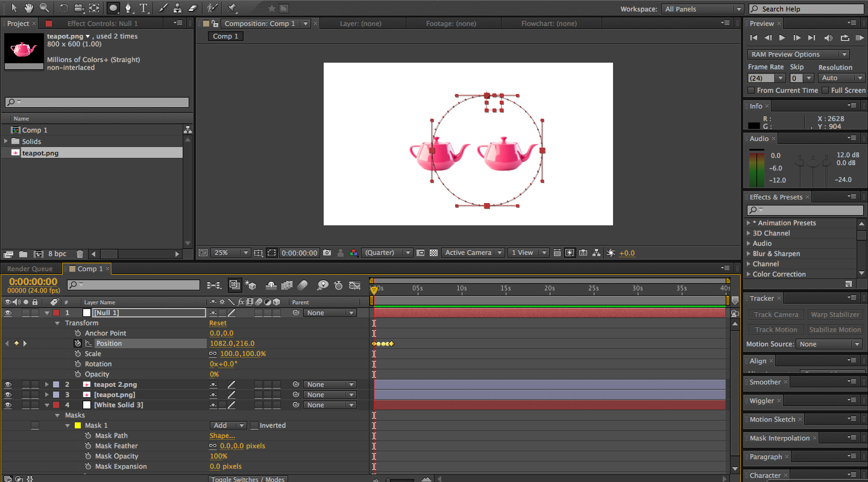The height and width of the screenshot is (482, 868).
Task: Click the current time indicator in timeline ruler
Action: click(x=374, y=290)
